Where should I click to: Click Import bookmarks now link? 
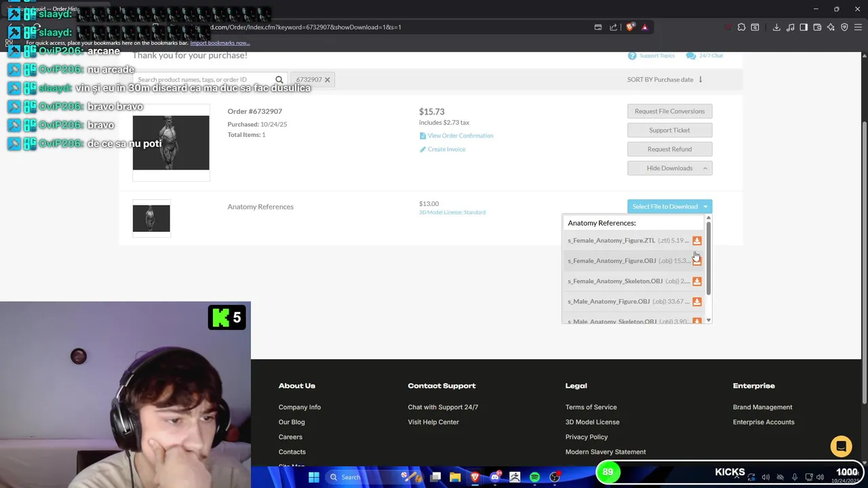click(x=220, y=43)
